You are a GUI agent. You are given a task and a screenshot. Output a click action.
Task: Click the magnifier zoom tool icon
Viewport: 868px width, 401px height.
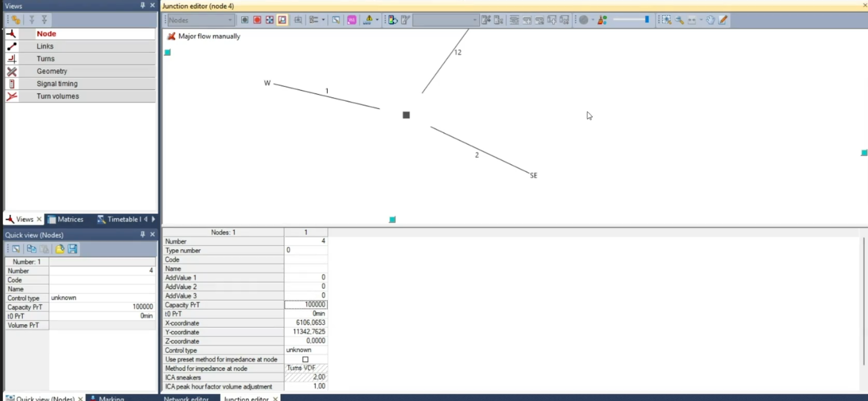click(679, 20)
